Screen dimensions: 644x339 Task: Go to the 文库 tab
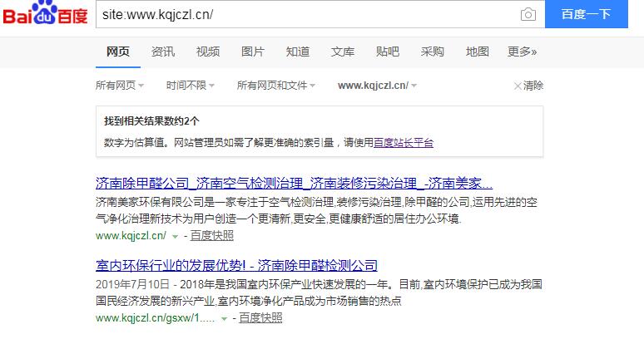[x=343, y=52]
